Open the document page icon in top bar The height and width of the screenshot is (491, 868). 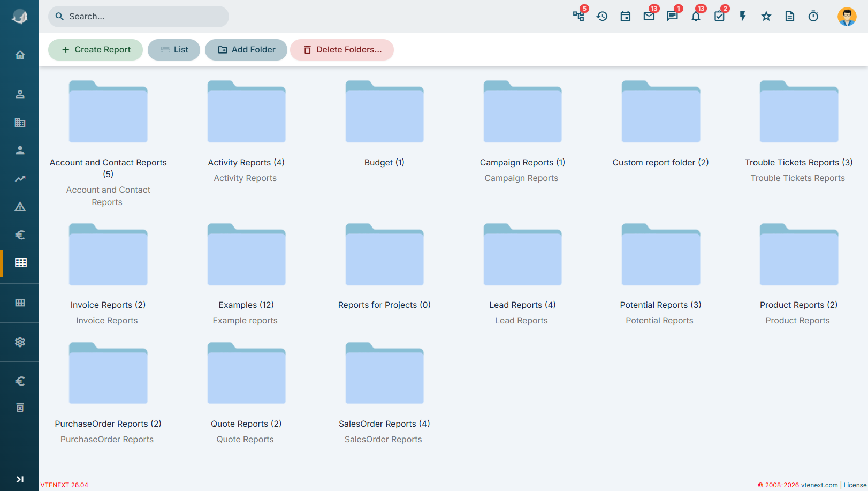(x=790, y=16)
